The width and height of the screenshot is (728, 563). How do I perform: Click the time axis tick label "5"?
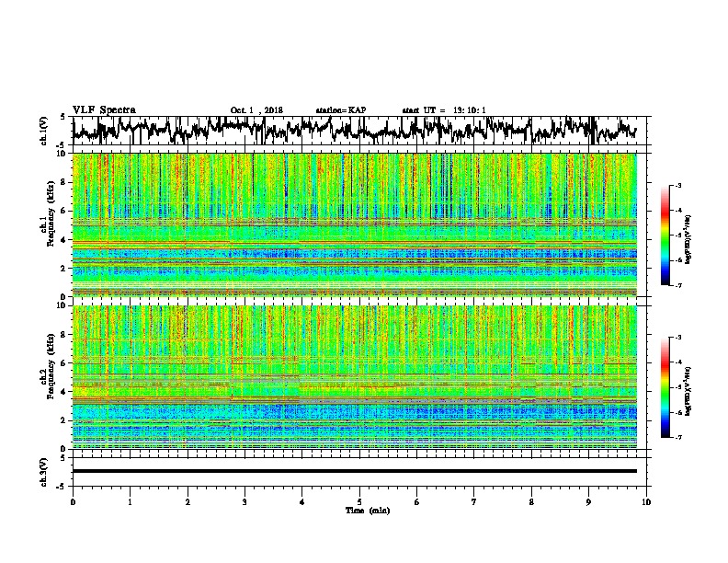point(359,502)
